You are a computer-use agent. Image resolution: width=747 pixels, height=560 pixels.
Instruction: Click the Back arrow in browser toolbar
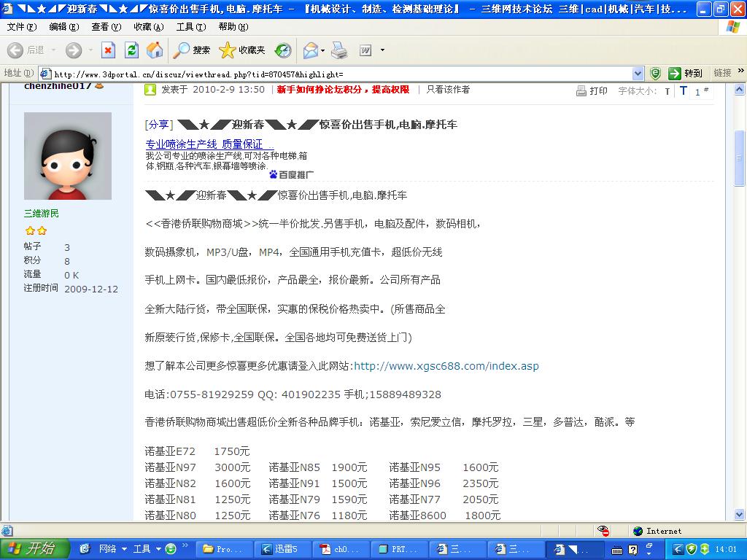point(15,50)
